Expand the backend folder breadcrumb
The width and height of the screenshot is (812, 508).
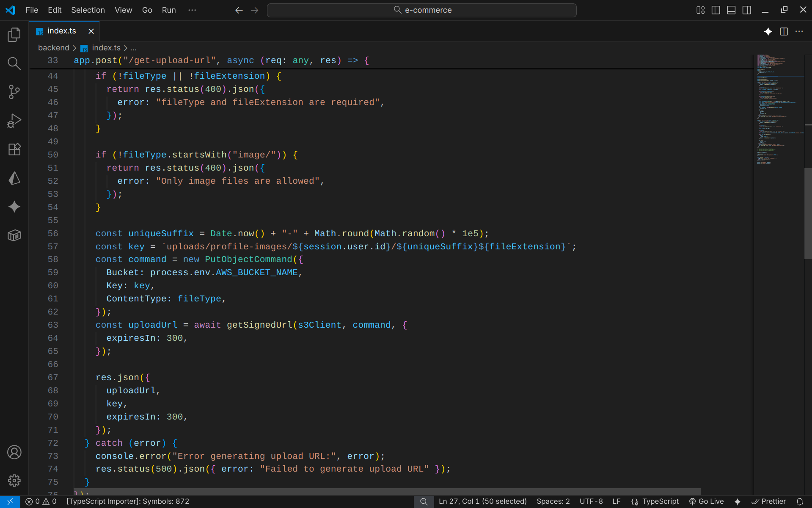tap(53, 48)
